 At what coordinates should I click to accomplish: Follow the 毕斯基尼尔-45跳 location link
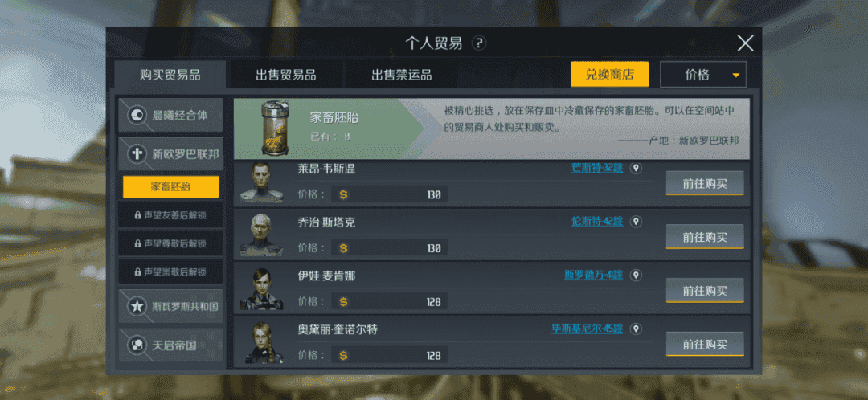coord(587,329)
